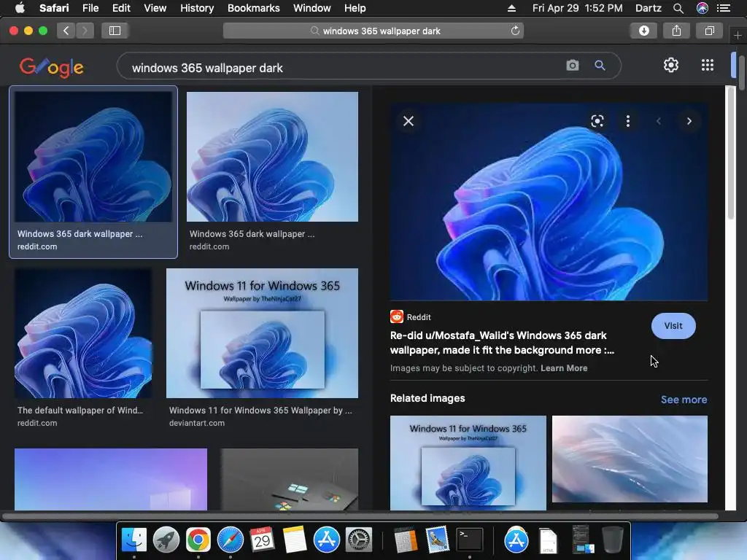
Task: Click the Visit button
Action: tap(673, 326)
